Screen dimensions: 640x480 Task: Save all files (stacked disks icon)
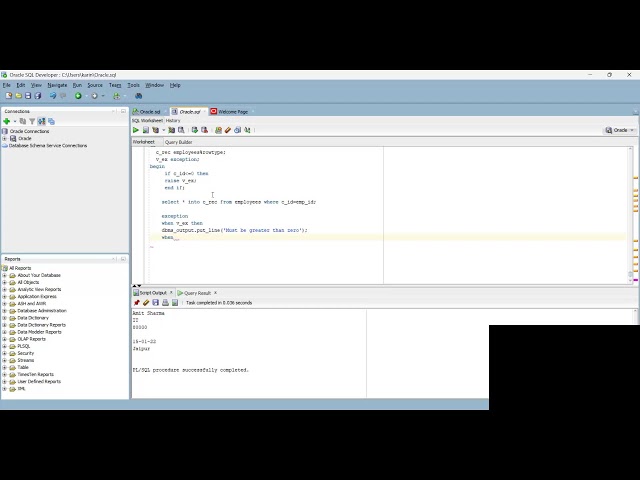(x=38, y=96)
